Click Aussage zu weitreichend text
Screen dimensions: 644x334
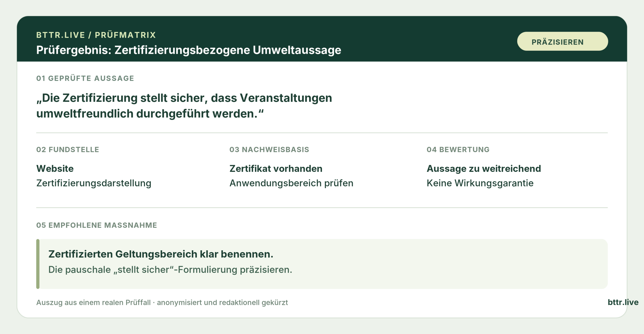[484, 169]
